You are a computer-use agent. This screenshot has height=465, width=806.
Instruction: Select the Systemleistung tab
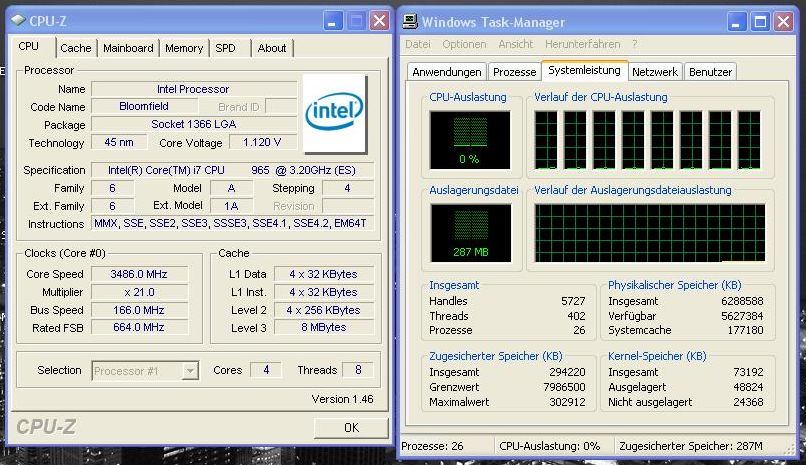[x=584, y=70]
